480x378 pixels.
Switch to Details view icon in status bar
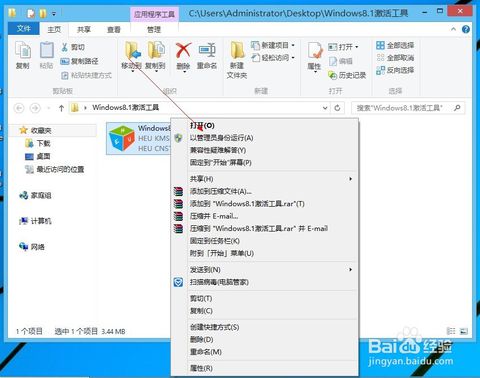tap(451, 331)
